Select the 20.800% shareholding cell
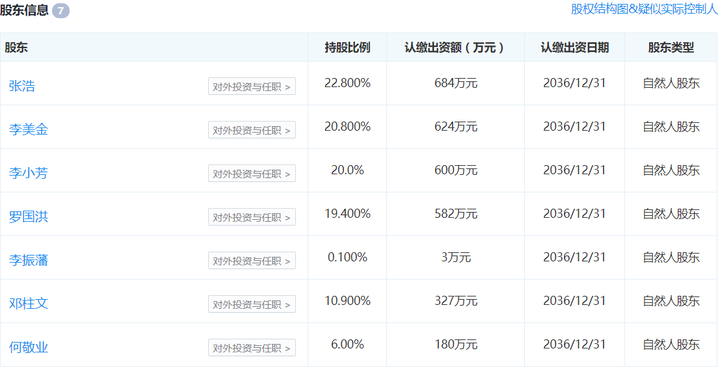 [x=347, y=127]
